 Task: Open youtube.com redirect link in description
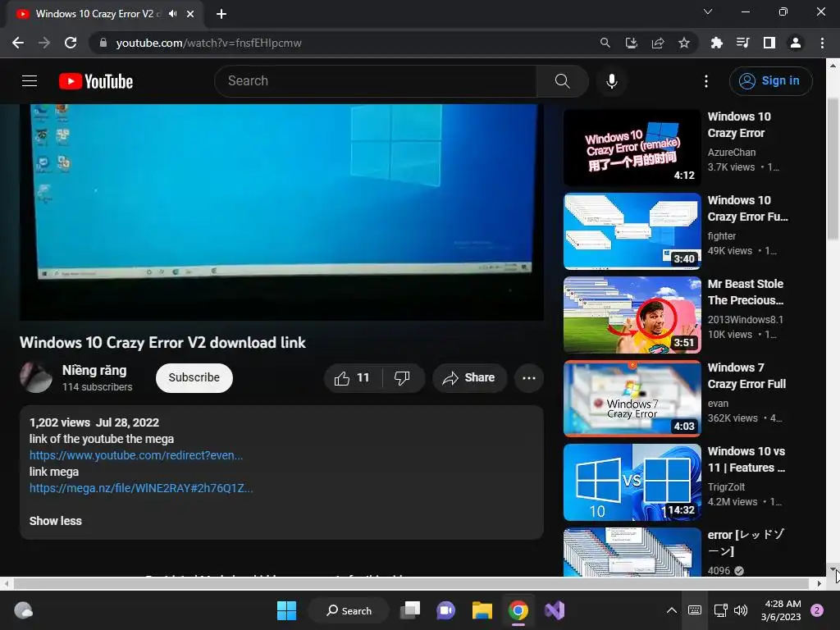pos(136,455)
